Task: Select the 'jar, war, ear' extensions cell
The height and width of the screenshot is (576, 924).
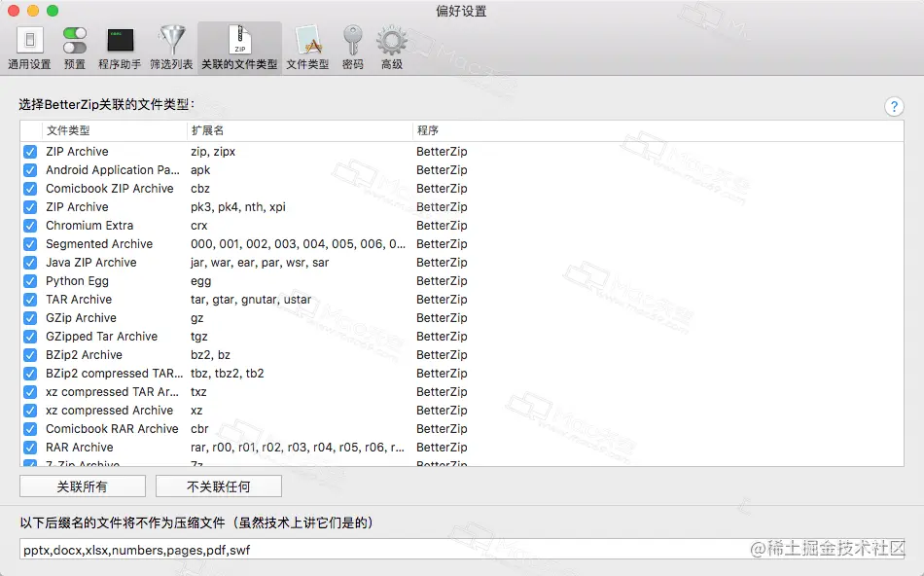Action: point(260,263)
